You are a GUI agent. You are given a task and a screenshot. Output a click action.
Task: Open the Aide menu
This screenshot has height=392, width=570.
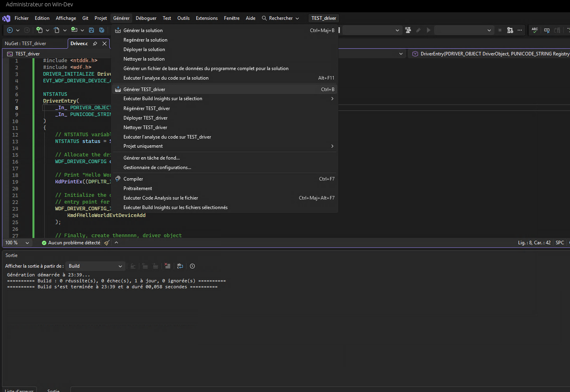(251, 18)
